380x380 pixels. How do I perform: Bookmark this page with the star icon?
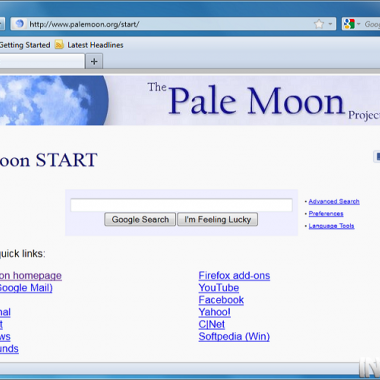319,24
